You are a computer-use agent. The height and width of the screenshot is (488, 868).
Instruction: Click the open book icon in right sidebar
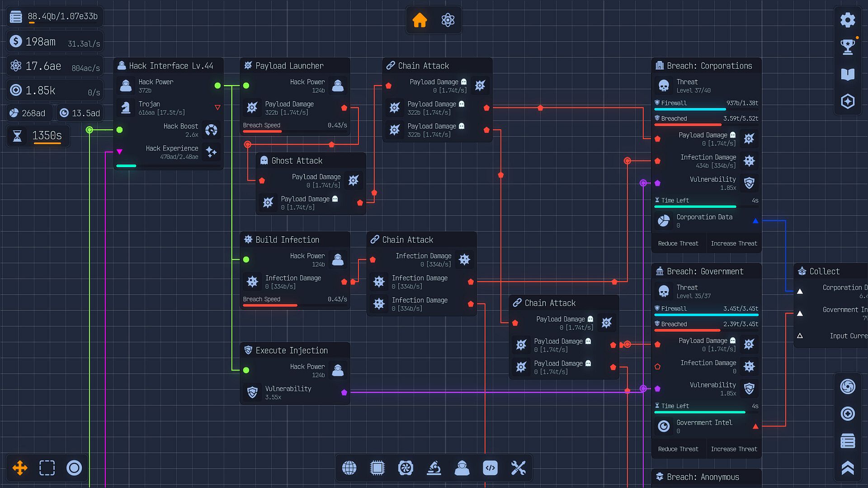pos(848,75)
